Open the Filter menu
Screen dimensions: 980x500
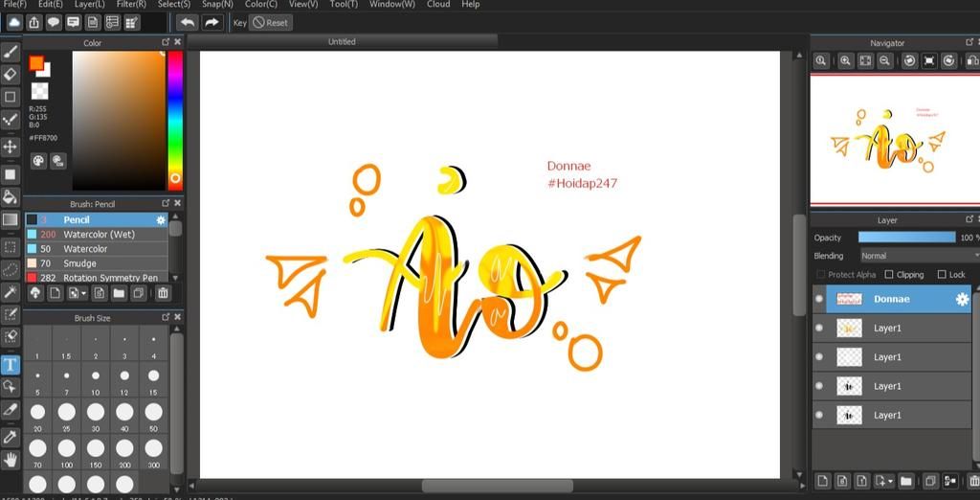(x=131, y=4)
